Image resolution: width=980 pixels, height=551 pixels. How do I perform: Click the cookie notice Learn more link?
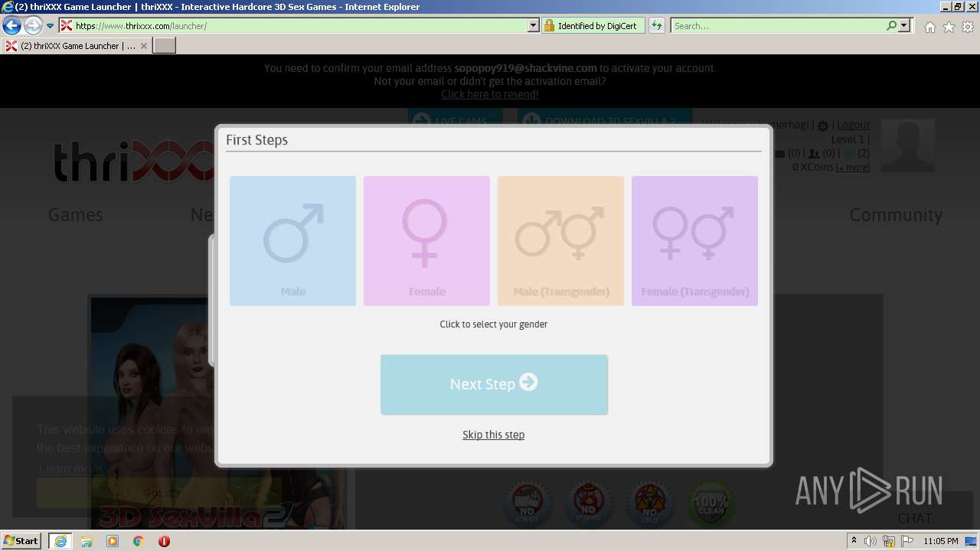pos(70,469)
